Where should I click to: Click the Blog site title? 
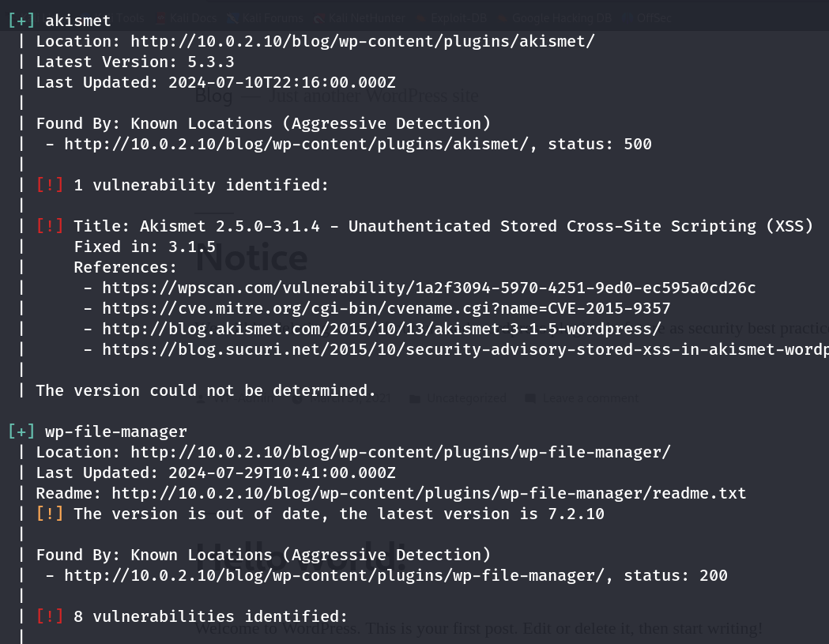tap(213, 96)
